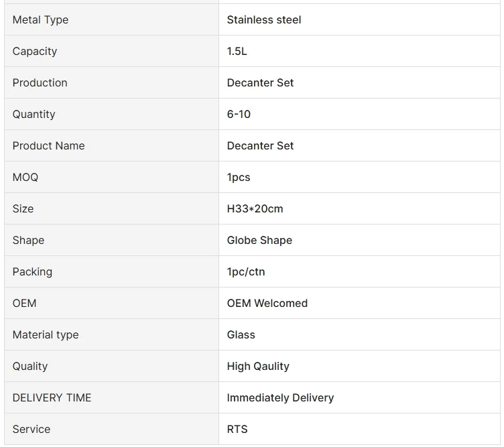This screenshot has height=447, width=504.
Task: Click the Production row label
Action: coord(40,83)
